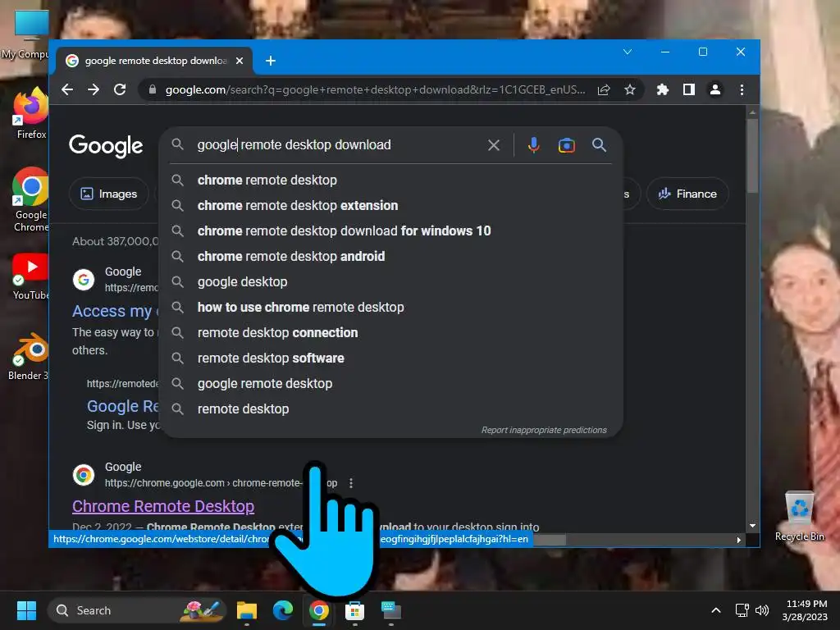
Task: Choose suggestion 'chrome remote desktop android'
Action: 391,256
